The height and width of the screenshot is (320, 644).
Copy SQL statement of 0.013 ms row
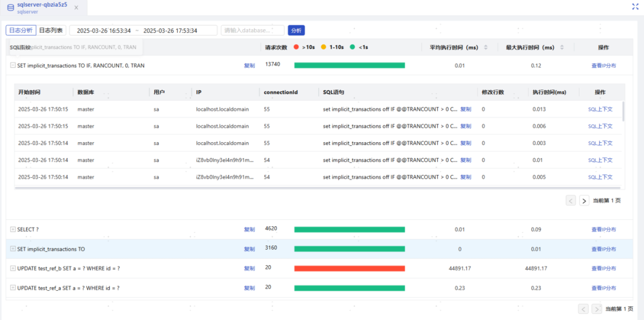(x=466, y=109)
